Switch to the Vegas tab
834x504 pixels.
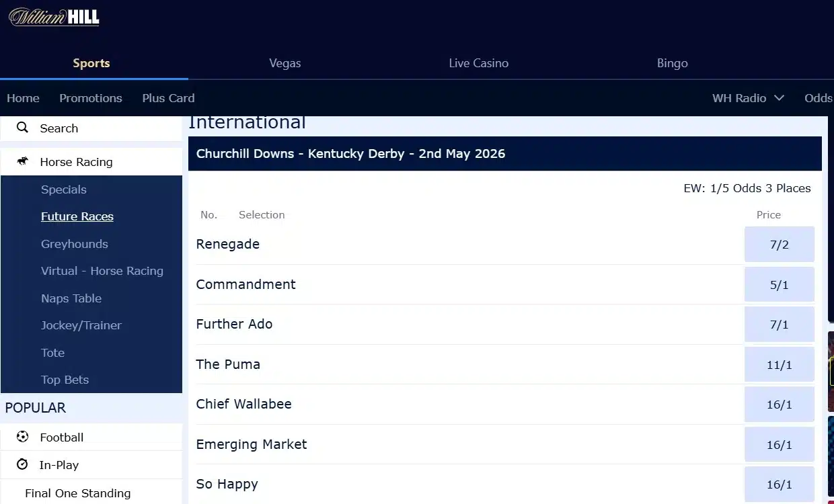285,63
